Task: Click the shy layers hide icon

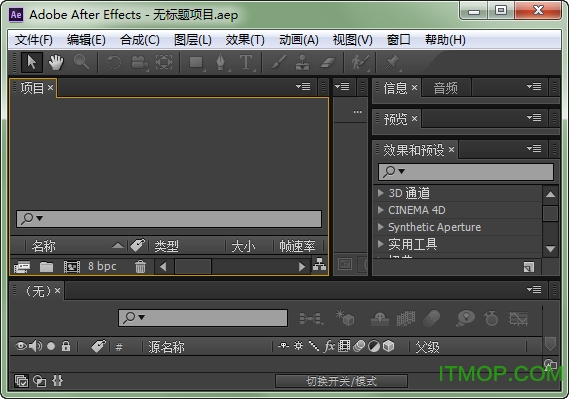Action: click(380, 318)
